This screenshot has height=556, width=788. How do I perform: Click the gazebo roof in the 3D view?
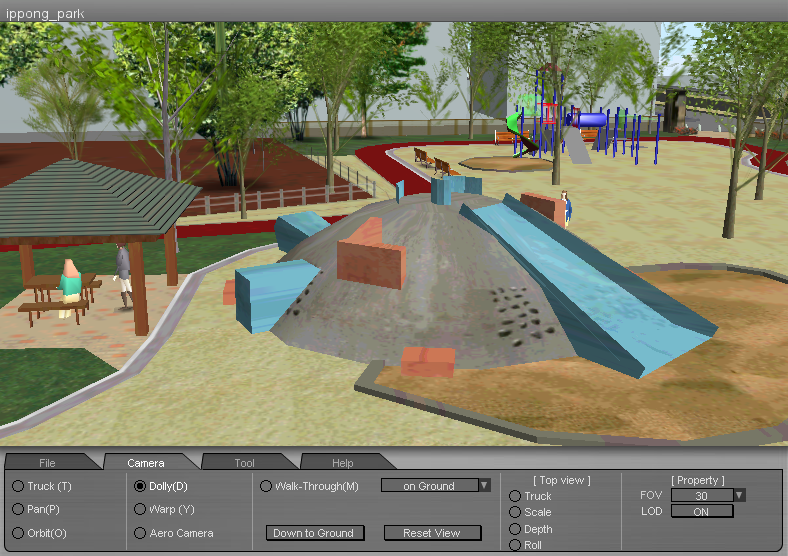93,197
